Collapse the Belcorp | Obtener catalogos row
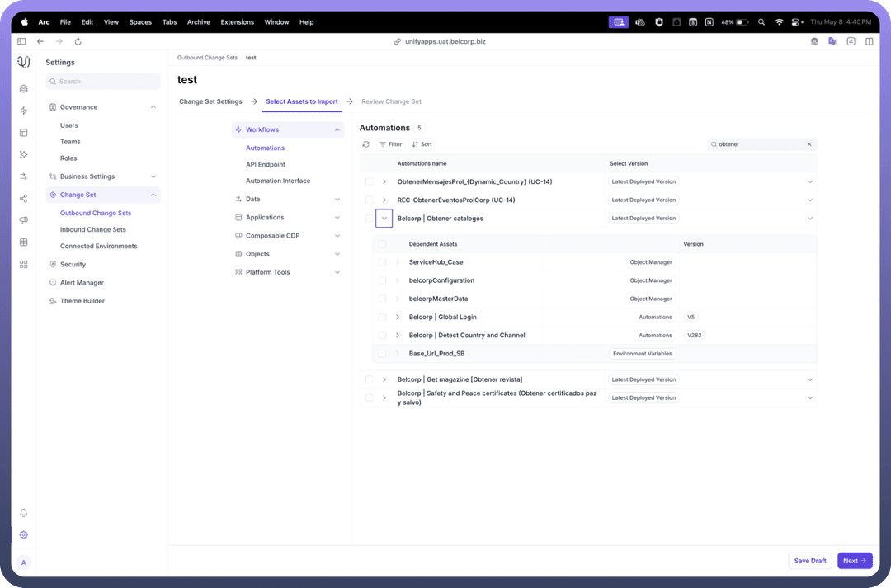The image size is (891, 588). [384, 219]
